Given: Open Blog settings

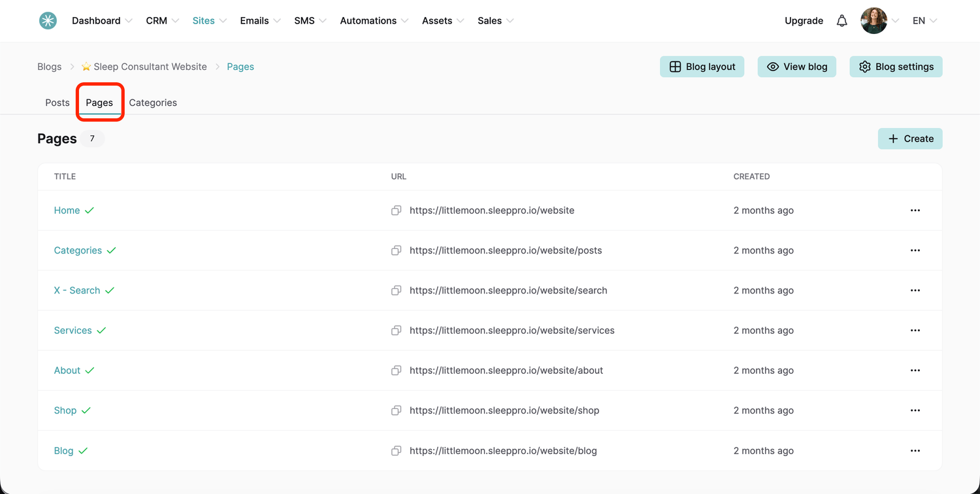Looking at the screenshot, I should [896, 67].
